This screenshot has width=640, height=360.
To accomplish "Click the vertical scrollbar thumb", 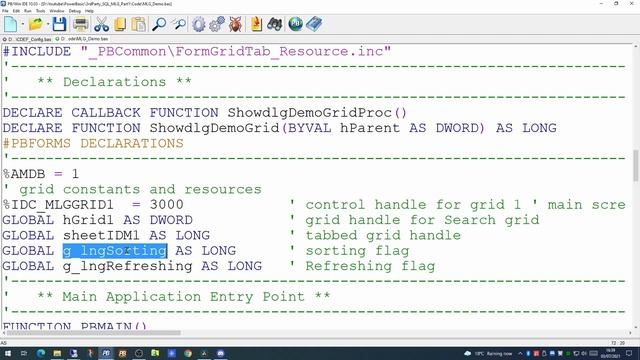I will [636, 165].
